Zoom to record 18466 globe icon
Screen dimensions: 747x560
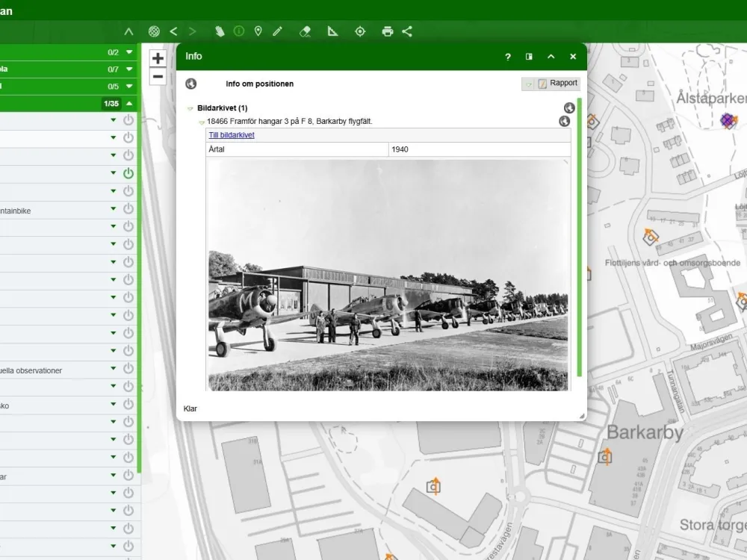(x=564, y=122)
